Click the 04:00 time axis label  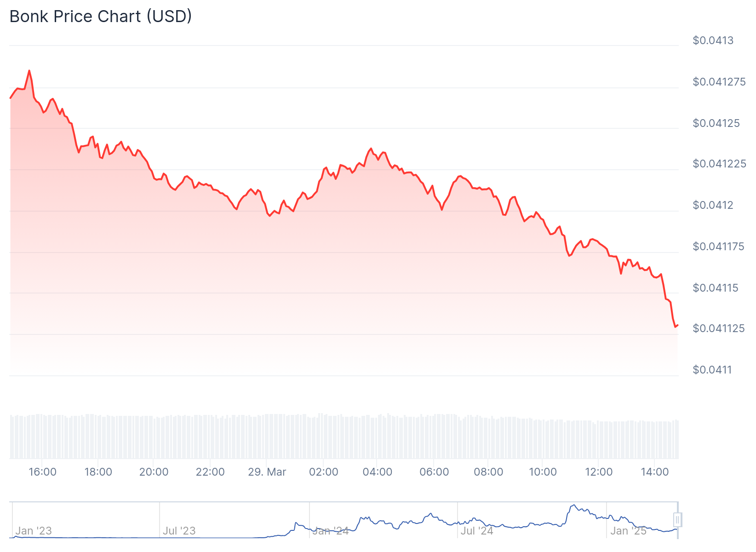(378, 472)
